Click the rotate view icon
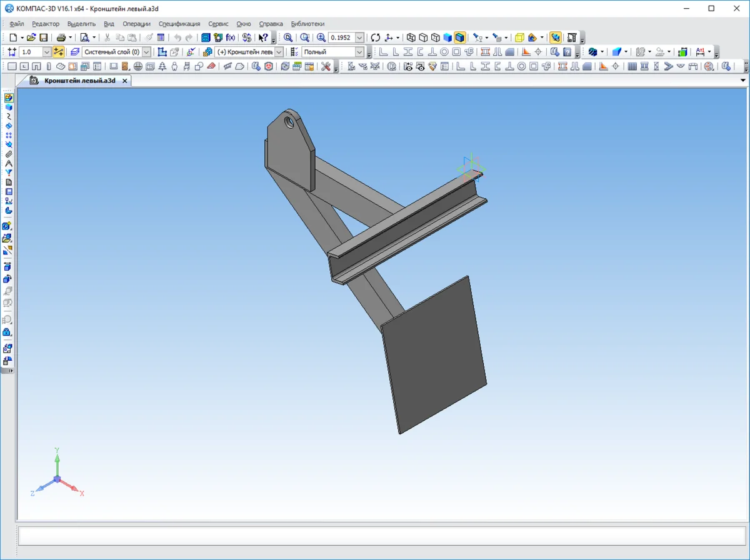Viewport: 750px width, 560px height. 376,37
